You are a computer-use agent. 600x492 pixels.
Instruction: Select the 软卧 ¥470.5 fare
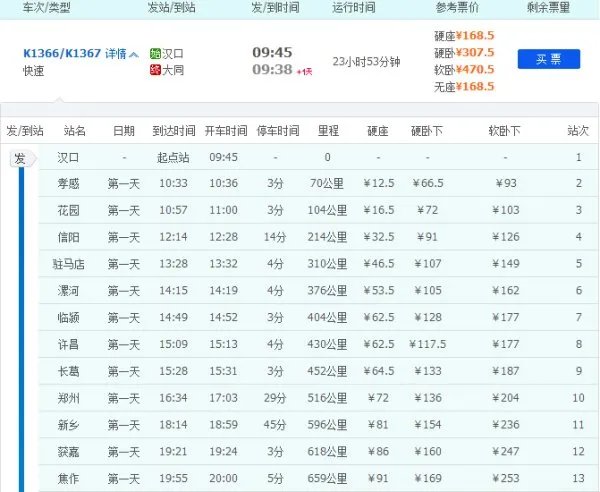[464, 70]
